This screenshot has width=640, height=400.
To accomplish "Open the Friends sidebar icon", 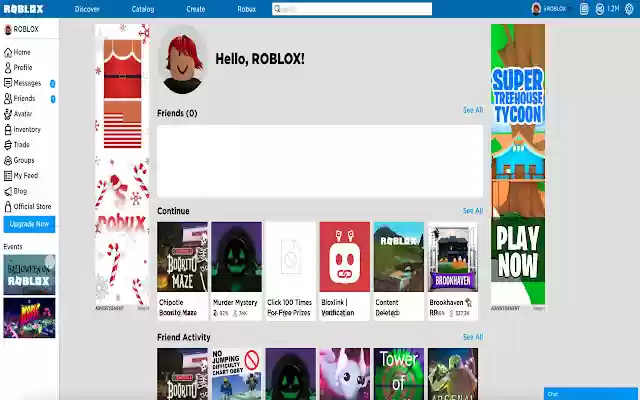I will click(8, 98).
